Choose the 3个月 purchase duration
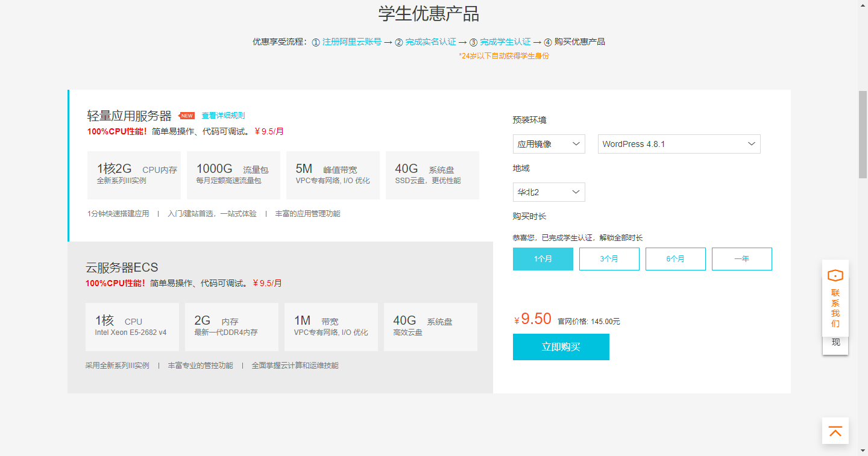868x456 pixels. tap(609, 259)
